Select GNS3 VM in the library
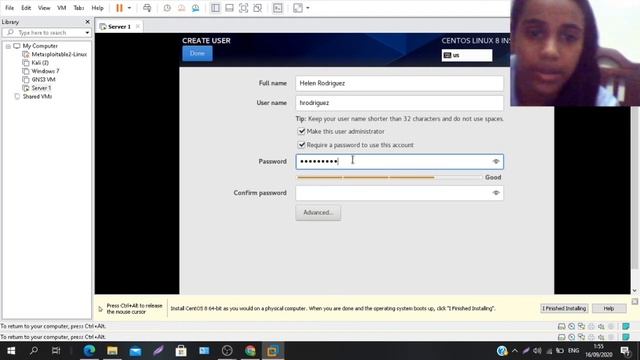The image size is (640, 360). (43, 80)
